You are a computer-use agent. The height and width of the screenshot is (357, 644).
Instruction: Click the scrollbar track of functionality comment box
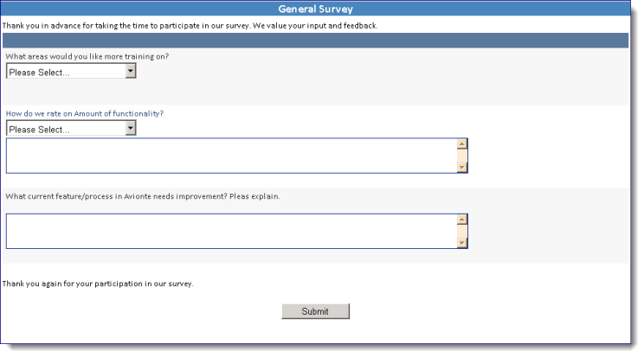462,156
